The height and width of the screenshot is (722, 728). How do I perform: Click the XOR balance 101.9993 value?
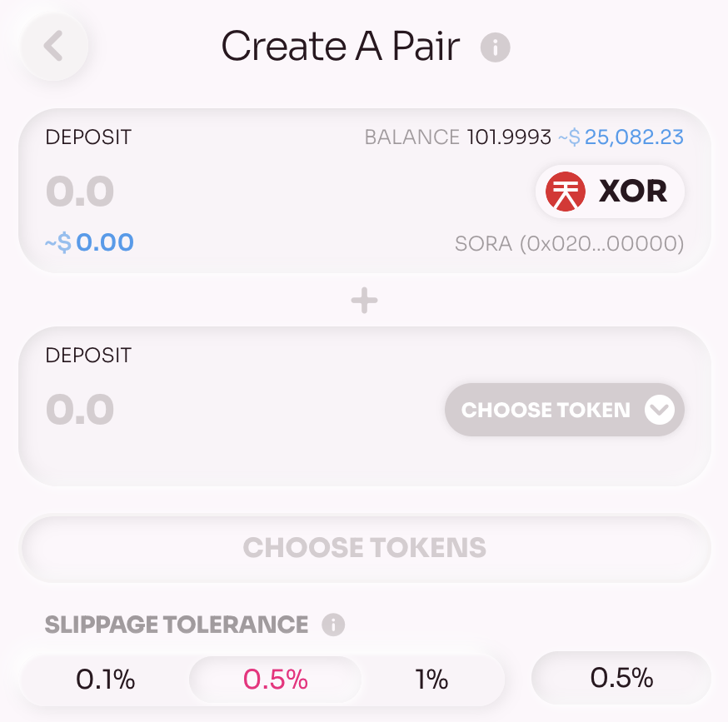(x=509, y=137)
